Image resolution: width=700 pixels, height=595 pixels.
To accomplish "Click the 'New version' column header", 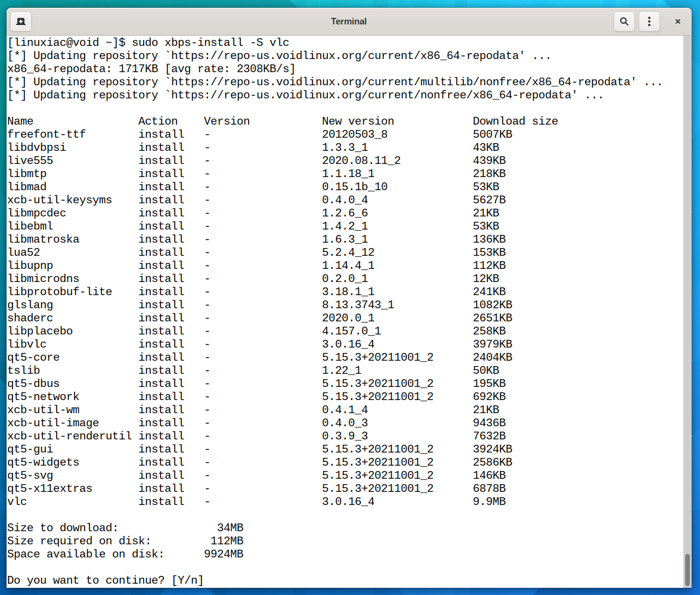I will click(x=358, y=121).
